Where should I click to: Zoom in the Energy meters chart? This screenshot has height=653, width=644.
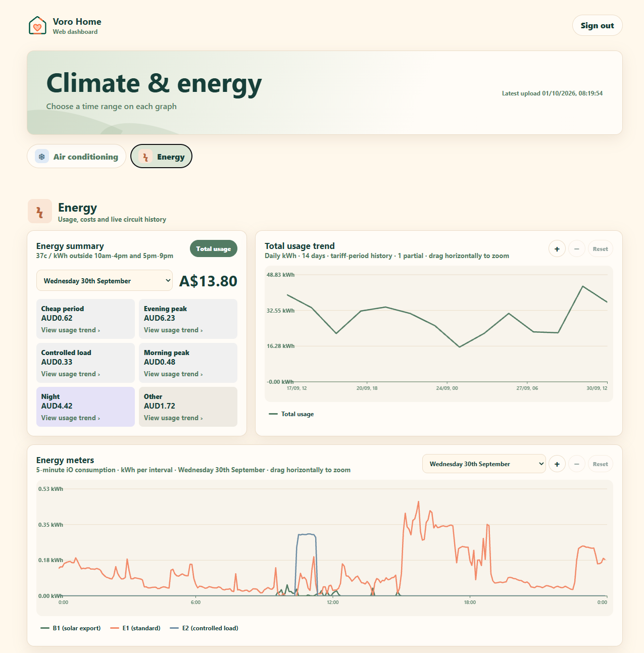pos(557,464)
